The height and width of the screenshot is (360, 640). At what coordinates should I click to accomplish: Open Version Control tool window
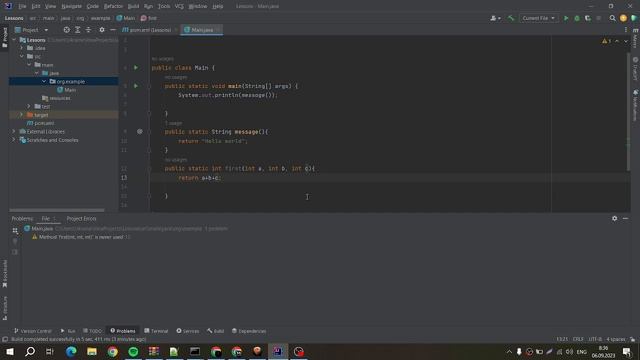click(x=32, y=331)
